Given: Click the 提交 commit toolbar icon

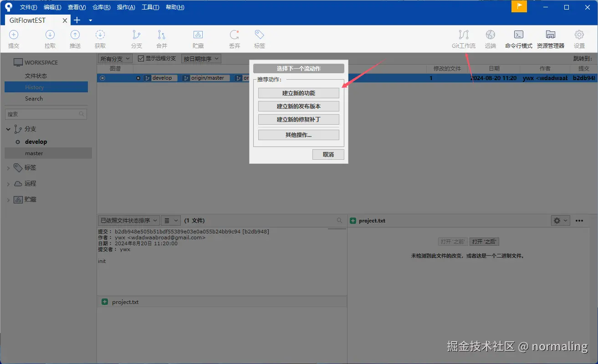Looking at the screenshot, I should (x=14, y=35).
